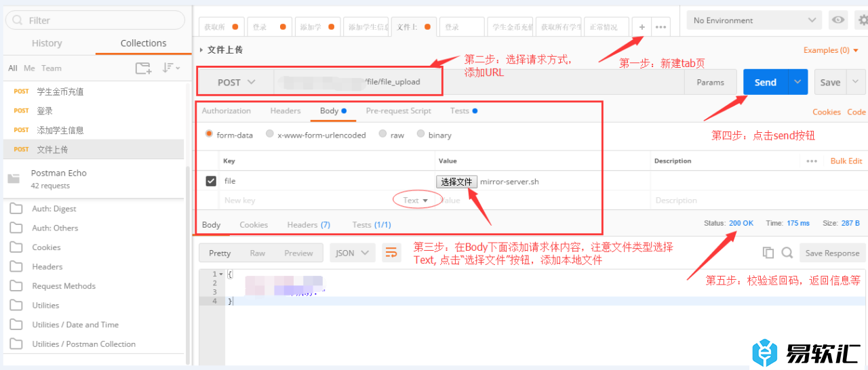Viewport: 868px width, 370px height.
Task: Switch response view to Preview
Action: [298, 253]
